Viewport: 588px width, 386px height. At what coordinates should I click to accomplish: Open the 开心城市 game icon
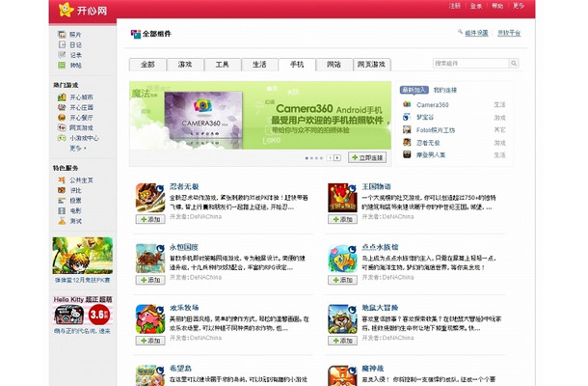62,97
